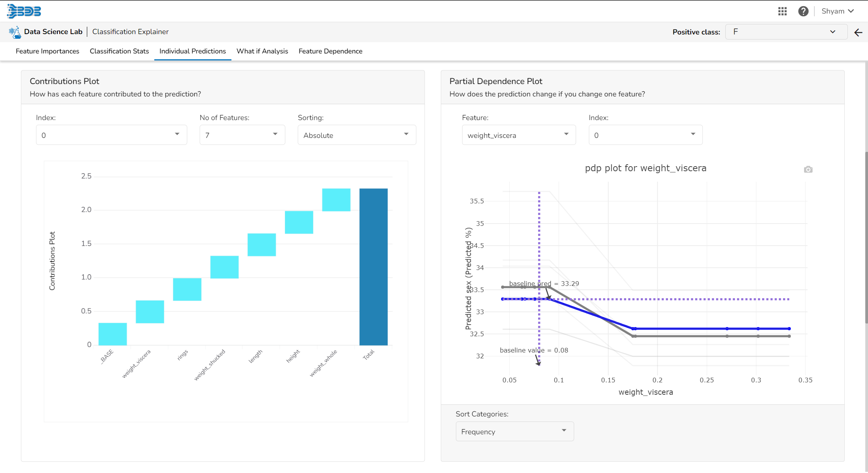
Task: Change the Sorting dropdown from Absolute
Action: pyautogui.click(x=356, y=135)
